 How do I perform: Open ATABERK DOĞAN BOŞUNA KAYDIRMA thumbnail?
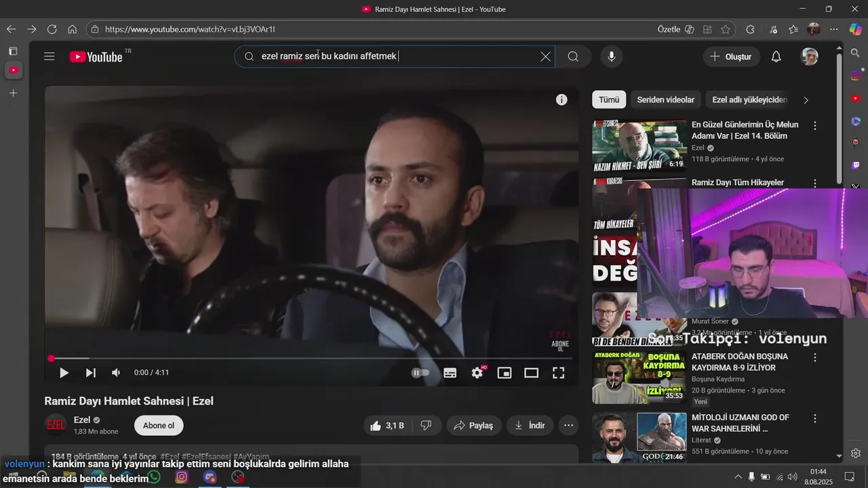click(x=639, y=377)
